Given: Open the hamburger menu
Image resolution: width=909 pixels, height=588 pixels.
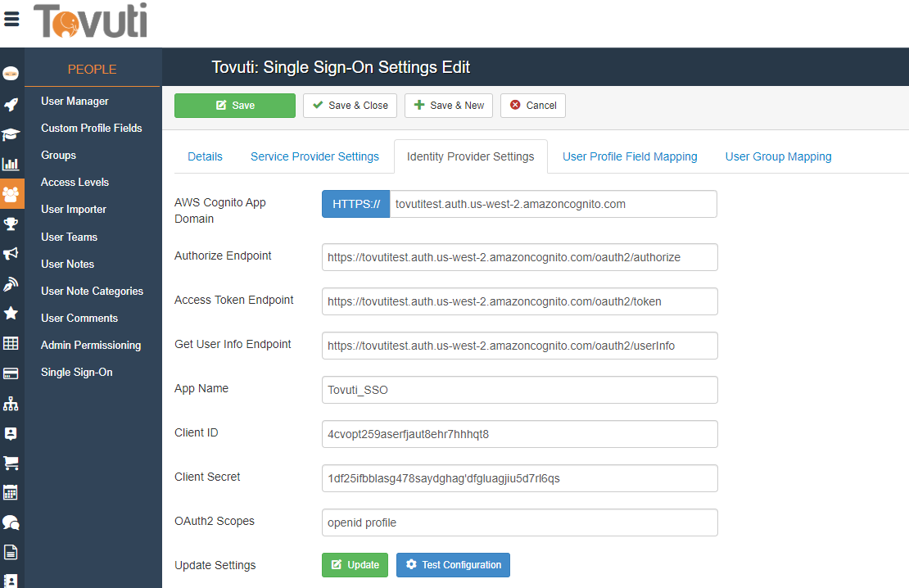Looking at the screenshot, I should click(11, 19).
